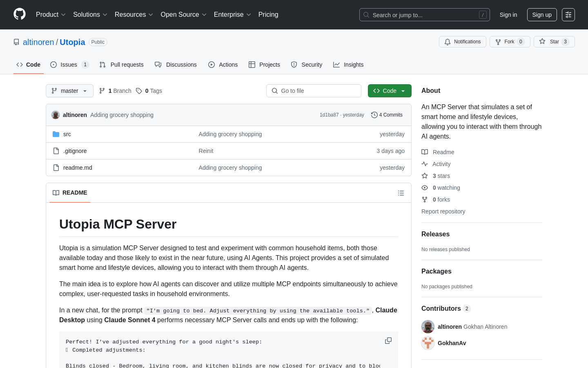Image resolution: width=588 pixels, height=368 pixels.
Task: Click the .gitignore file icon
Action: (56, 151)
